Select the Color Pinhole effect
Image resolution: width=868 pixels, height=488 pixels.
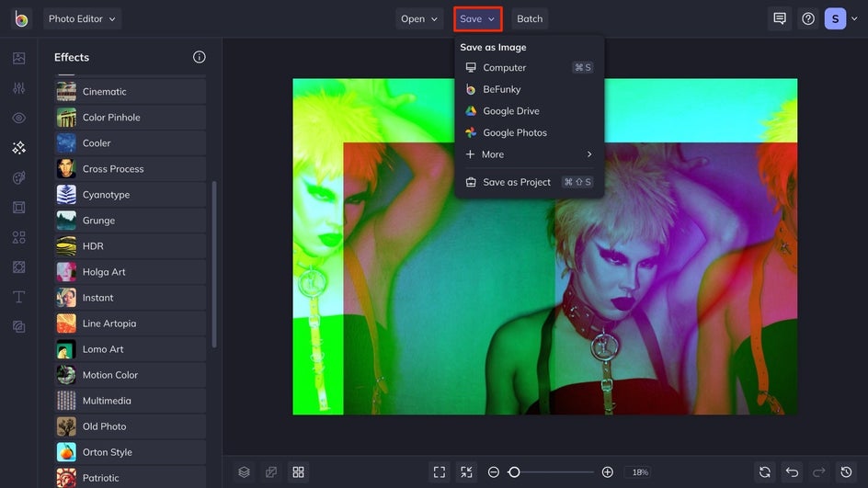(x=131, y=118)
